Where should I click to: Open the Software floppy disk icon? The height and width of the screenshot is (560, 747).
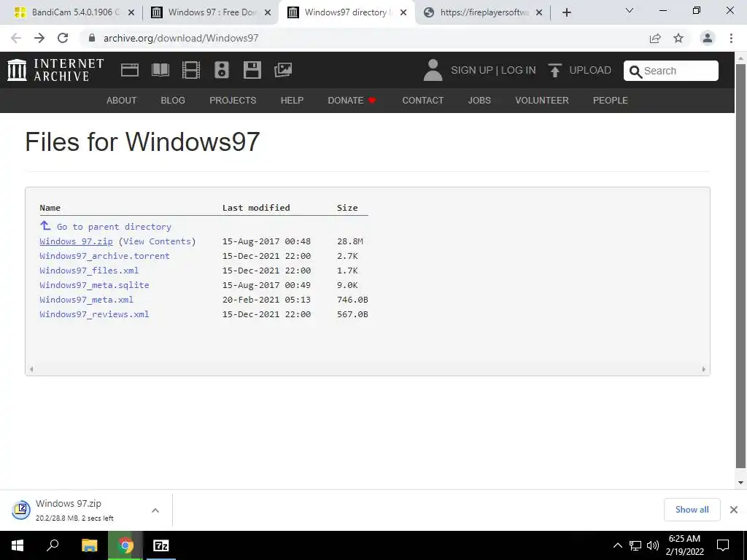coord(252,70)
